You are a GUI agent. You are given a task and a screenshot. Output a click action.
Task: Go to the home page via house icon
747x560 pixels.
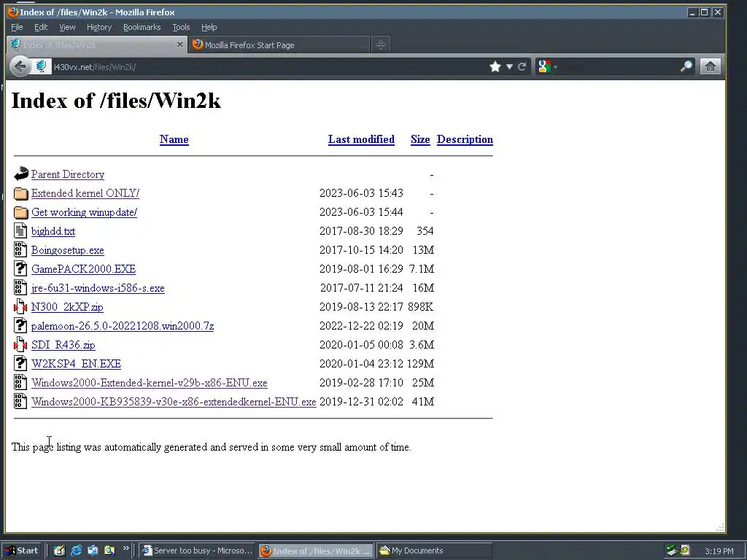pos(710,66)
